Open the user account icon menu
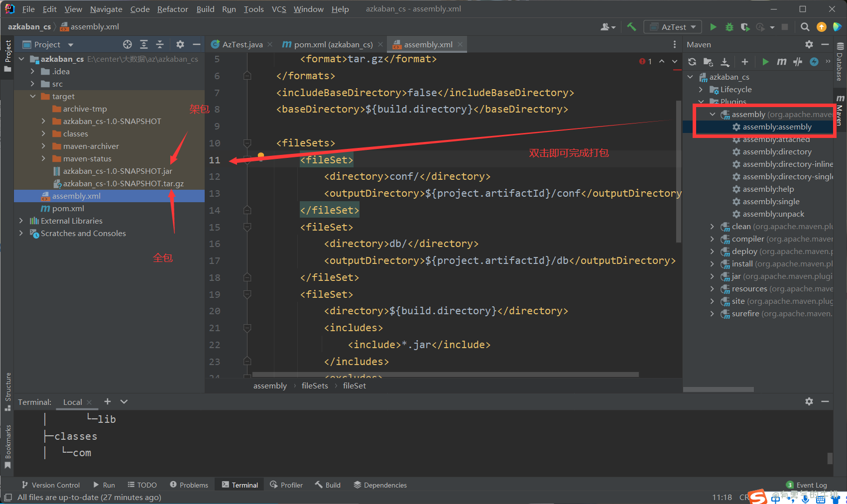This screenshot has width=847, height=504. [607, 27]
